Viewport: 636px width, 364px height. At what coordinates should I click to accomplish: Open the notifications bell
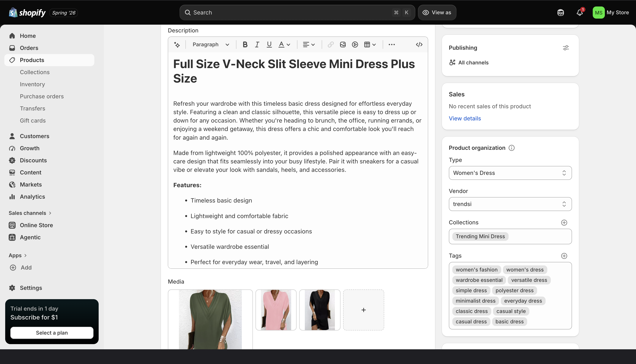point(580,13)
